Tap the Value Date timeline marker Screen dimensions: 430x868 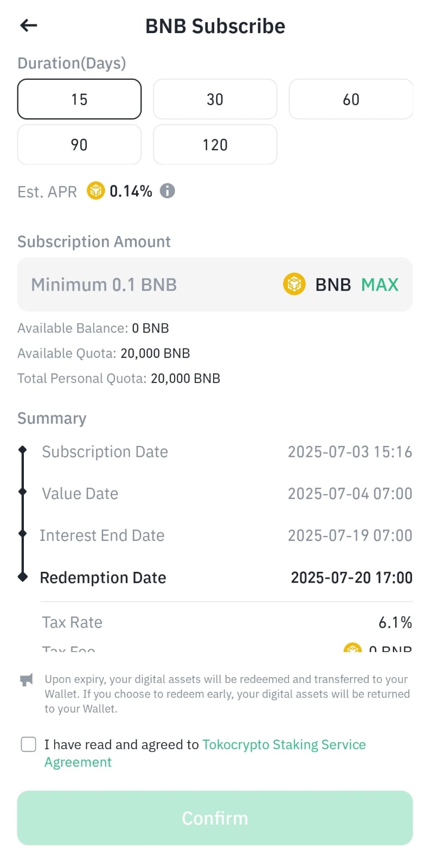coord(23,492)
